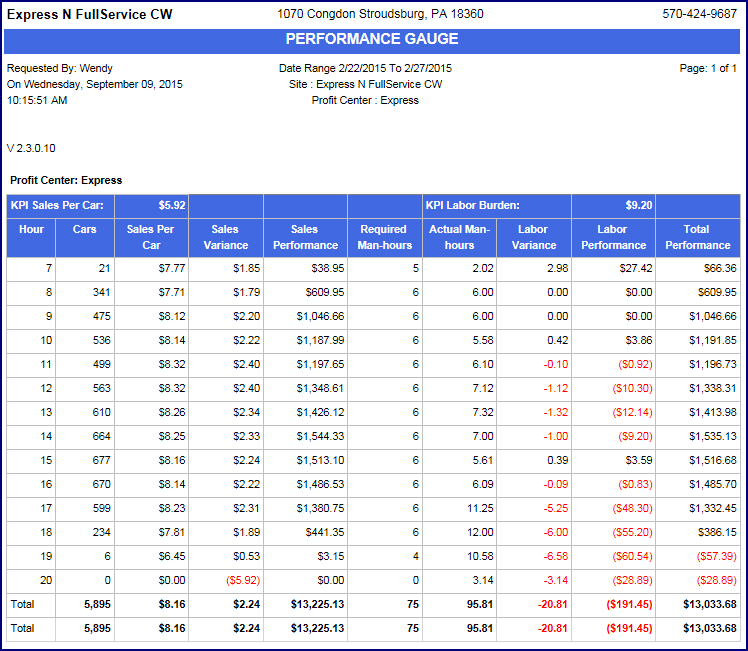748x651 pixels.
Task: Click the Required Man-hours column header
Action: tap(384, 237)
